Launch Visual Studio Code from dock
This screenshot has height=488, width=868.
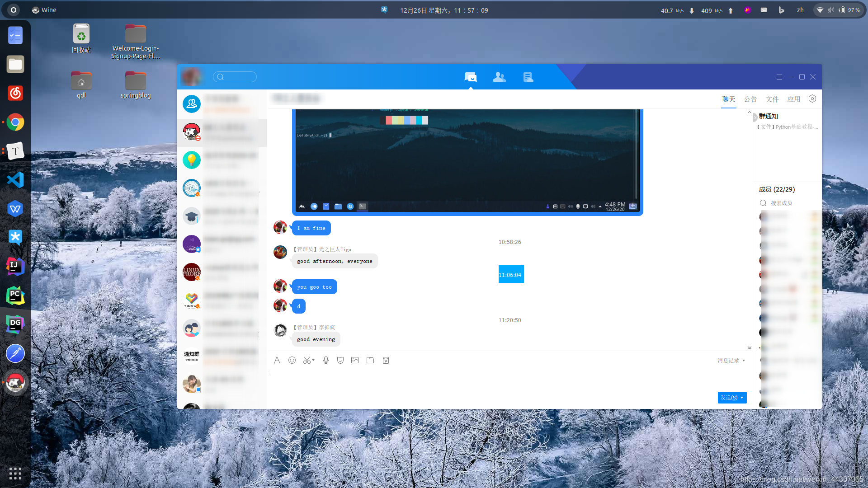click(x=15, y=180)
